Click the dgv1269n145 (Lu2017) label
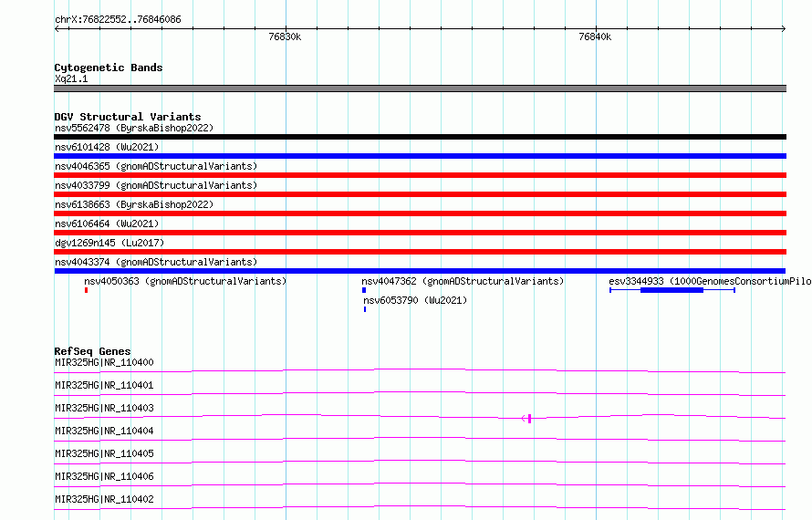The image size is (812, 520). point(109,243)
